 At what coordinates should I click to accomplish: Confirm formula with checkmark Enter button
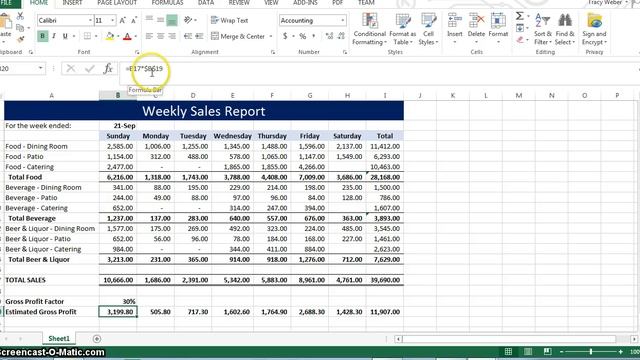tap(89, 69)
